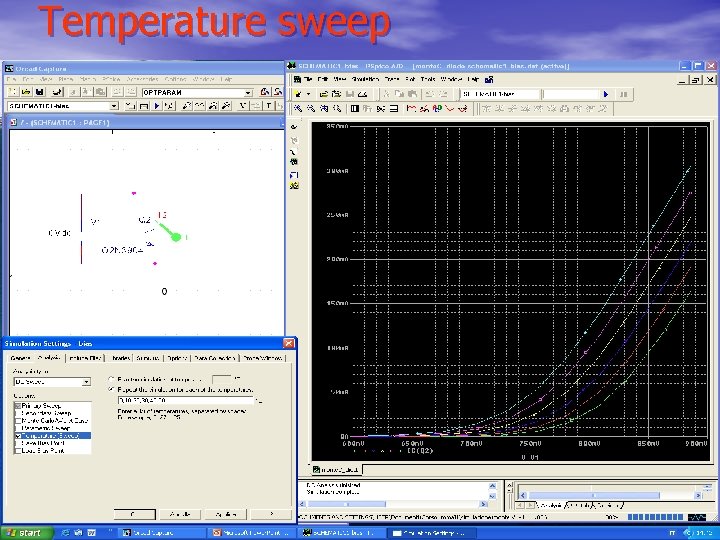Click the Applica (apply) button

[225, 514]
